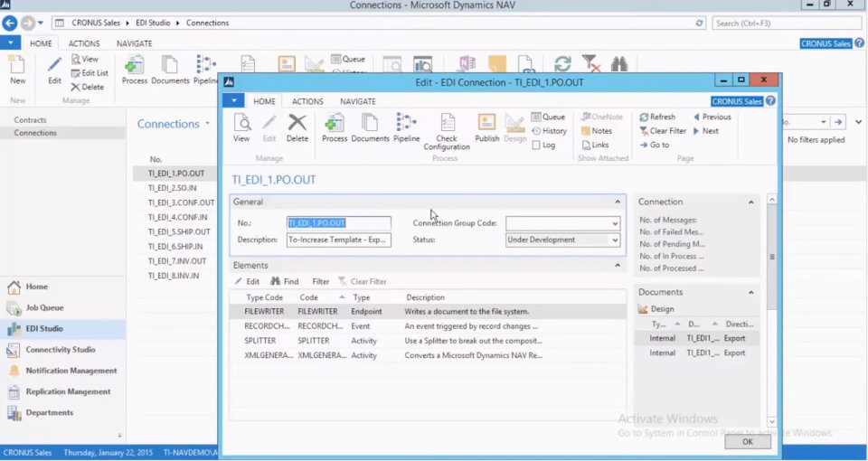Collapse the General section

[x=618, y=202]
